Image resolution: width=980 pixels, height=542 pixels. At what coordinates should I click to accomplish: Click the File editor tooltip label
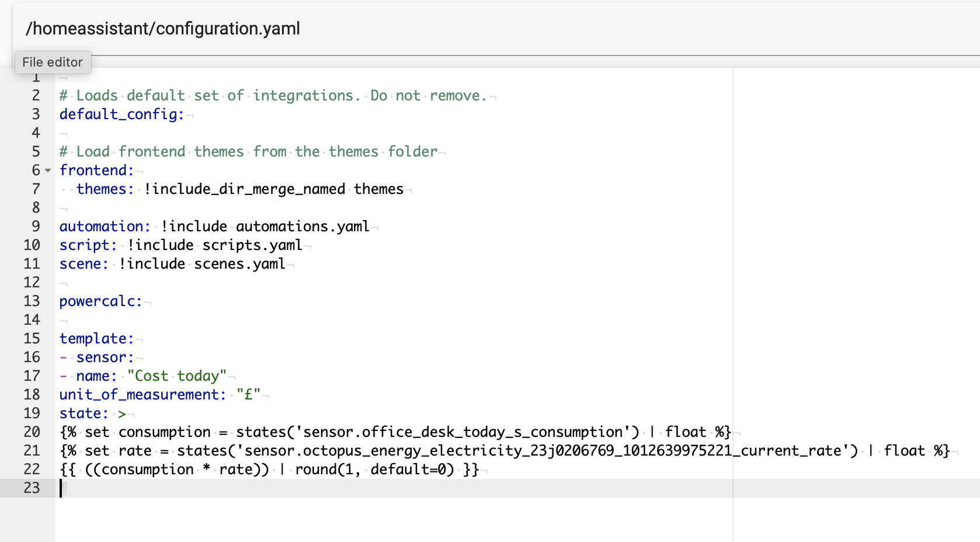pyautogui.click(x=53, y=62)
